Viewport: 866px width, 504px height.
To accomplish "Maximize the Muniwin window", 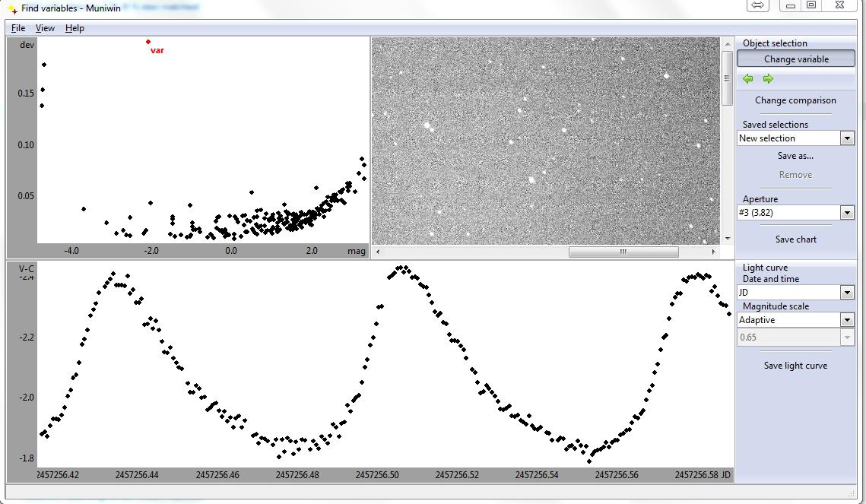I will click(x=811, y=5).
